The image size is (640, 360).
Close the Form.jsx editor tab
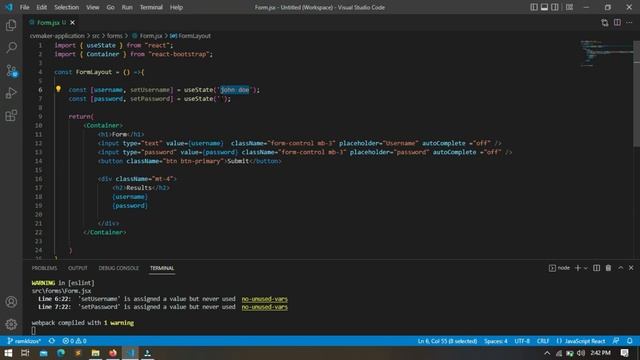click(x=72, y=22)
